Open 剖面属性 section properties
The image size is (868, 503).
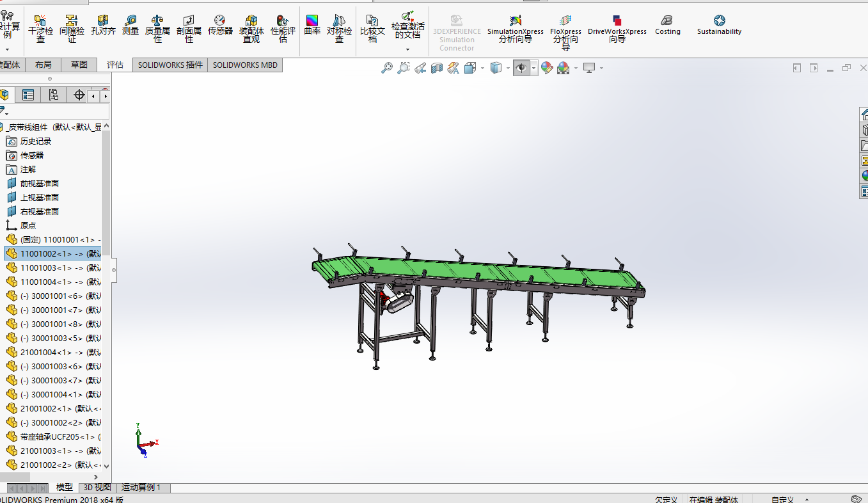click(x=189, y=29)
